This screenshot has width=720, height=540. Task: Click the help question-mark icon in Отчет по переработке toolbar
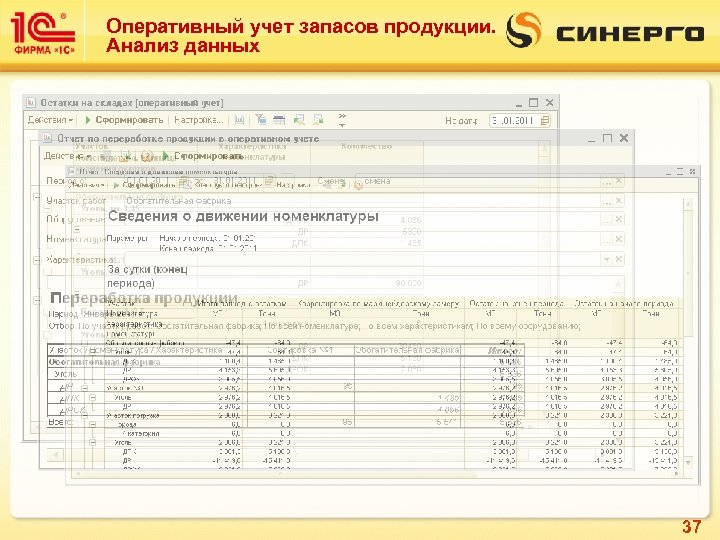tap(147, 156)
